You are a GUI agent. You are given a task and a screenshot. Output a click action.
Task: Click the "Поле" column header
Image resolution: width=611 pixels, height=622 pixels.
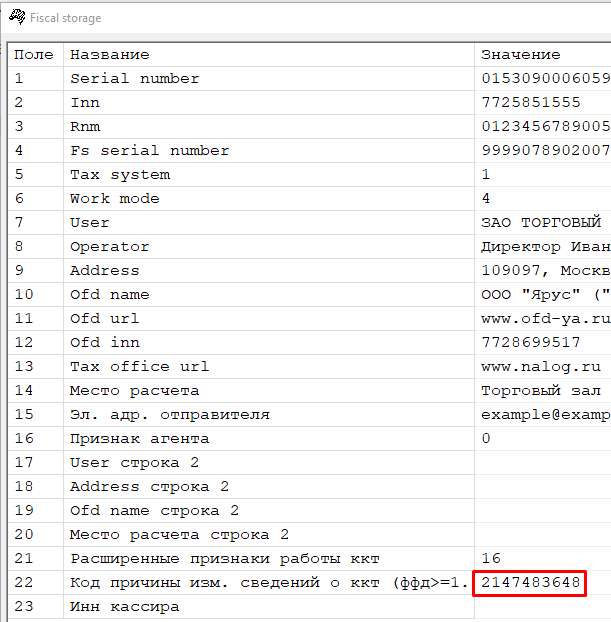34,54
